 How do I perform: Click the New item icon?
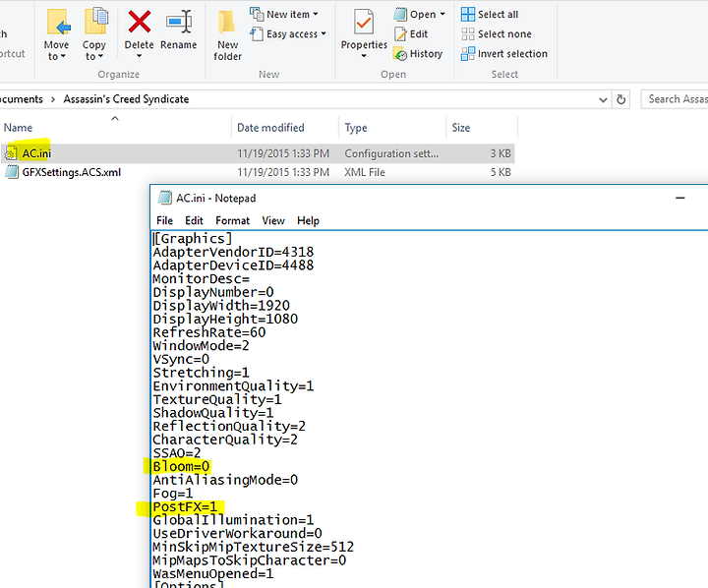coord(257,14)
